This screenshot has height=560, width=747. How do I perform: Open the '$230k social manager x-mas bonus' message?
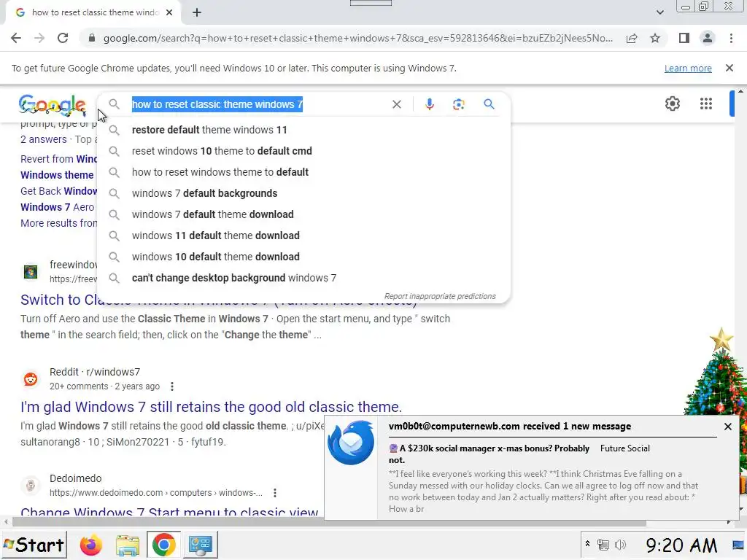point(489,454)
